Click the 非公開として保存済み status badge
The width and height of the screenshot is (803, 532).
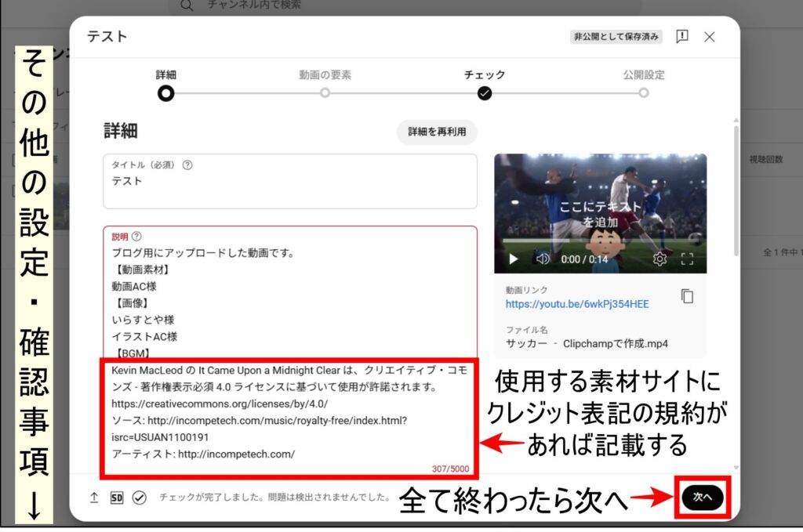616,37
